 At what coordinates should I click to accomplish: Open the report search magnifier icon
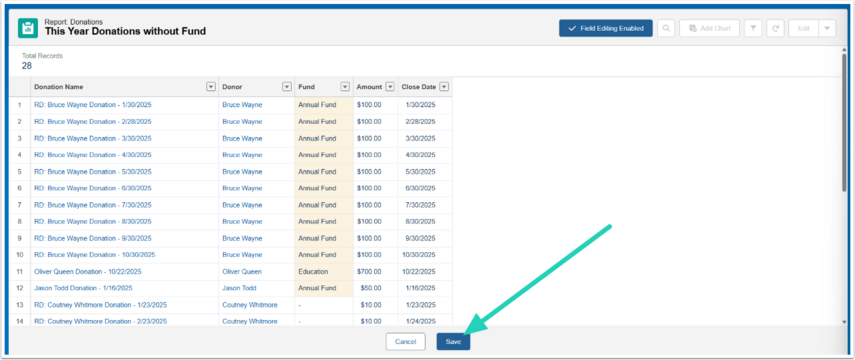tap(666, 28)
